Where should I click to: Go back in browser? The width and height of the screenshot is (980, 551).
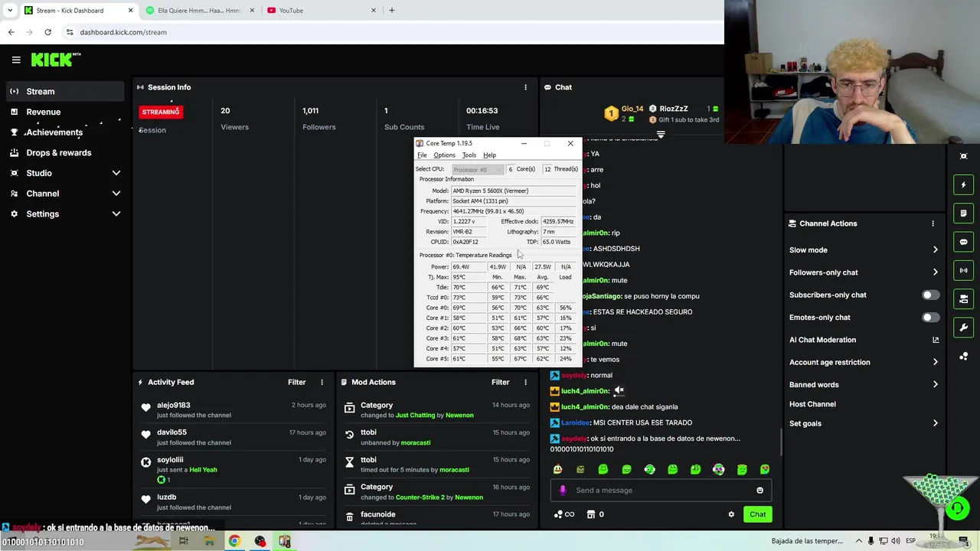11,32
